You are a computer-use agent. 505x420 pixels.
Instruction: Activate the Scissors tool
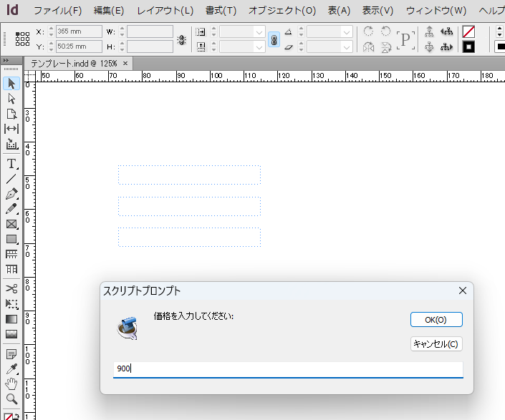pyautogui.click(x=11, y=288)
